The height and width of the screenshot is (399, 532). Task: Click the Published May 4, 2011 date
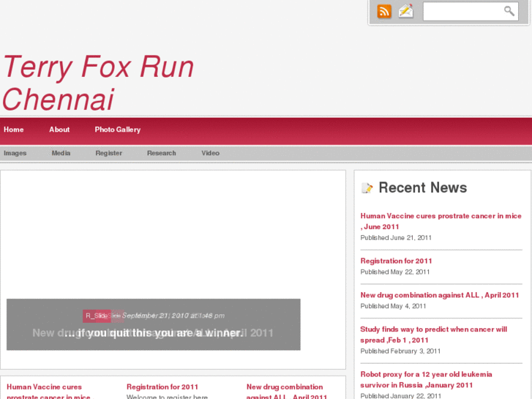393,306
